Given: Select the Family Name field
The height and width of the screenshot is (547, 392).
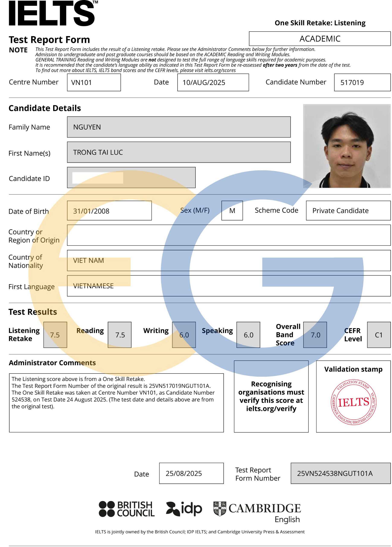Looking at the screenshot, I should tap(179, 127).
